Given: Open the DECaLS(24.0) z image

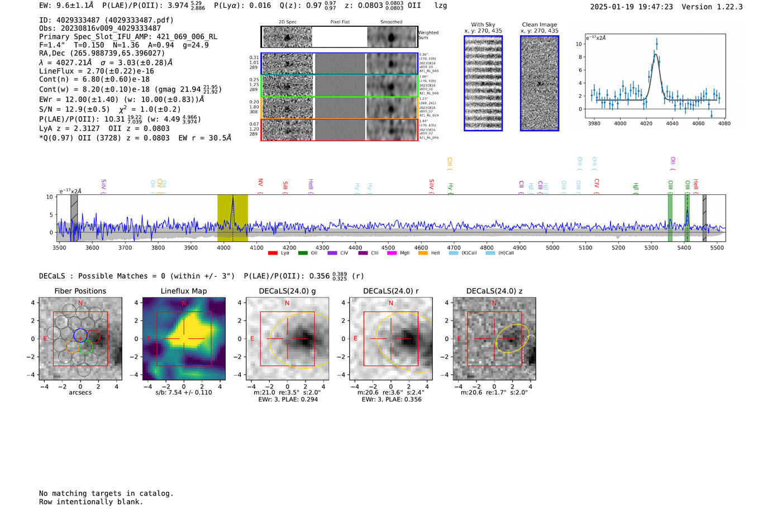Looking at the screenshot, I should 494,339.
